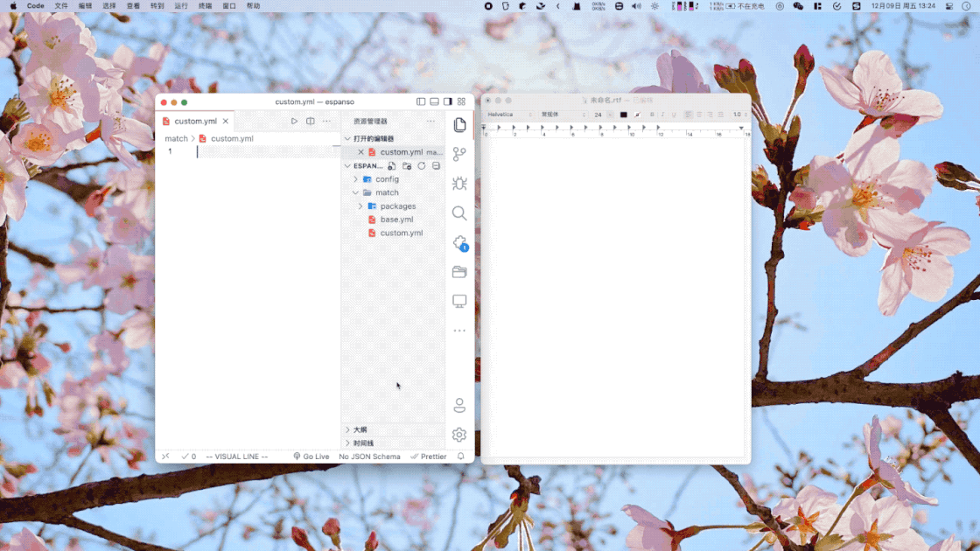980x551 pixels.
Task: Toggle the primary sidebar layout button
Action: (x=421, y=101)
